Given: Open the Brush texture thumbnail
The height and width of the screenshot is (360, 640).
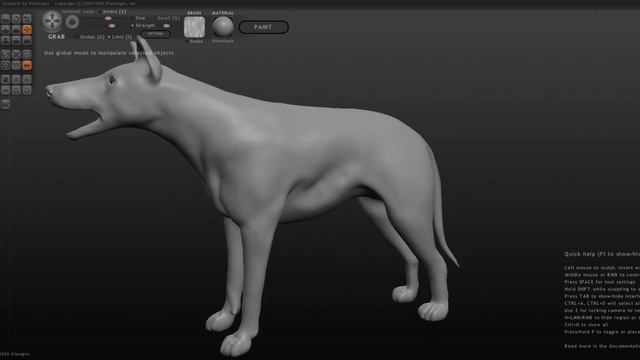Looking at the screenshot, I should pyautogui.click(x=194, y=27).
